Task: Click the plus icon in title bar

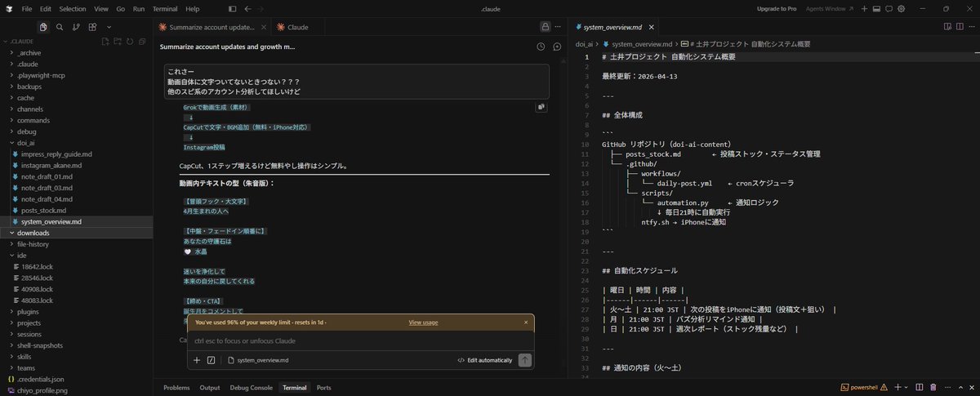Action: pyautogui.click(x=866, y=8)
